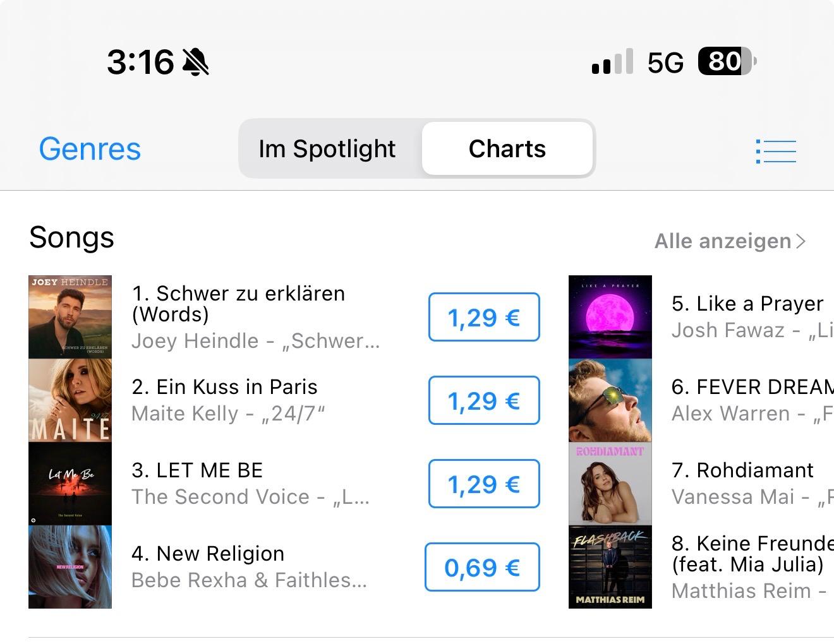Tap the muted bell status icon
This screenshot has height=644, width=834.
196,63
